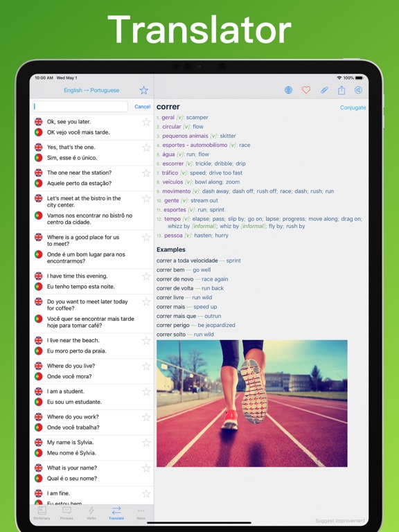Tap Suggest Improvement link

coord(340,520)
